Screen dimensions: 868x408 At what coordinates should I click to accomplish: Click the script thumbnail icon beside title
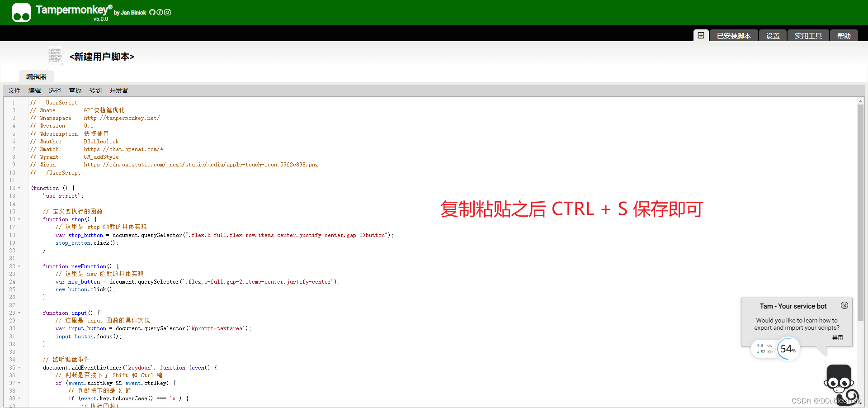tap(55, 55)
